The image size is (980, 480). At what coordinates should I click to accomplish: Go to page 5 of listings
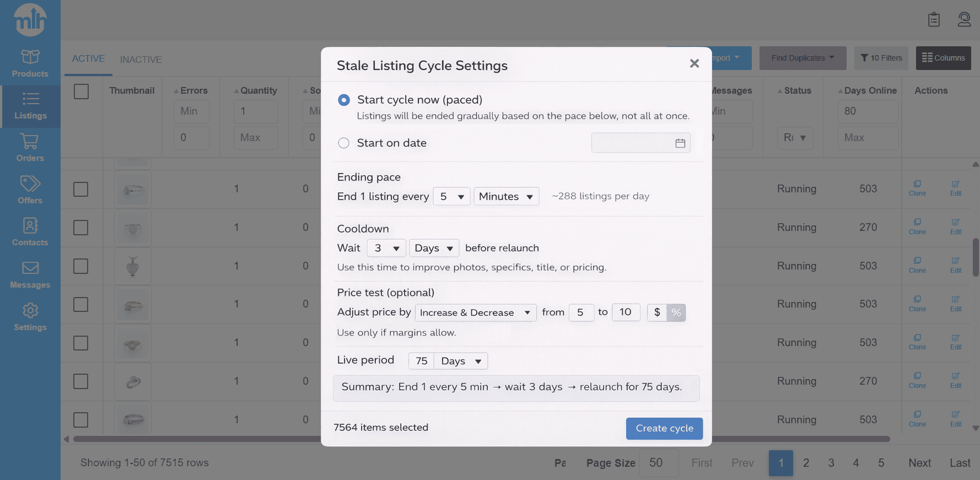881,463
